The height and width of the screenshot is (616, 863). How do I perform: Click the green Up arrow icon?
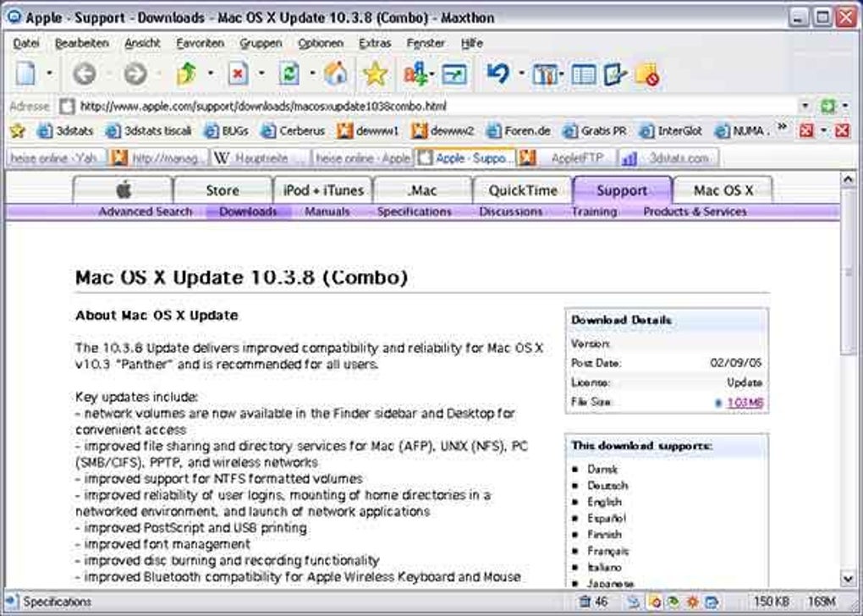pyautogui.click(x=187, y=74)
